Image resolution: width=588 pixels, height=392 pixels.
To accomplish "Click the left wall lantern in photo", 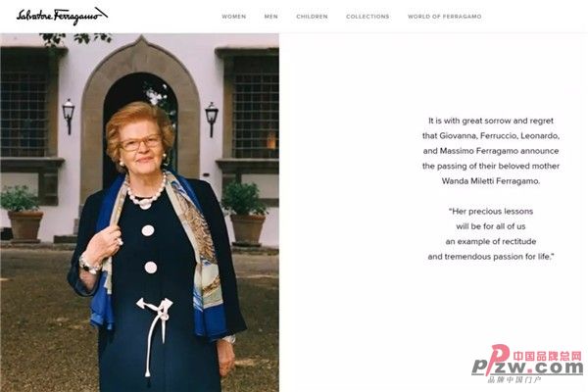I will pyautogui.click(x=69, y=117).
